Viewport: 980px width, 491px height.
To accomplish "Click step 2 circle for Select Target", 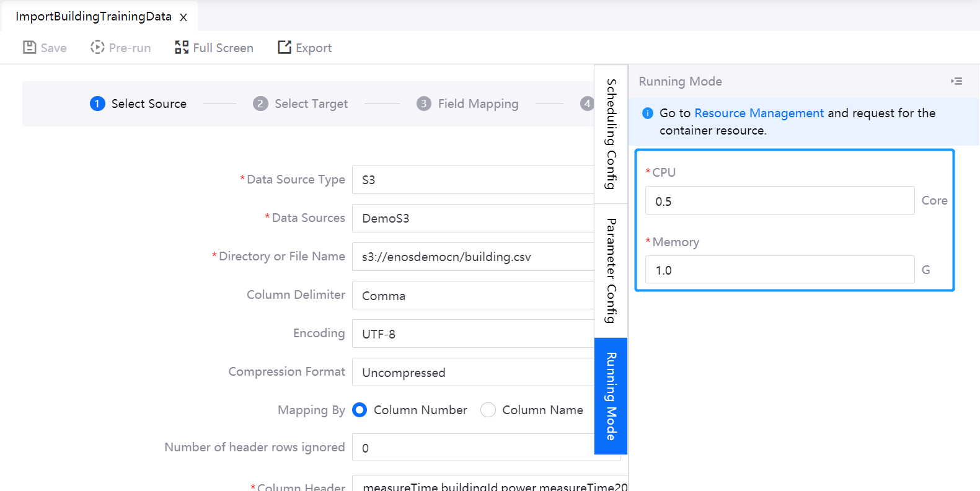I will tap(260, 104).
